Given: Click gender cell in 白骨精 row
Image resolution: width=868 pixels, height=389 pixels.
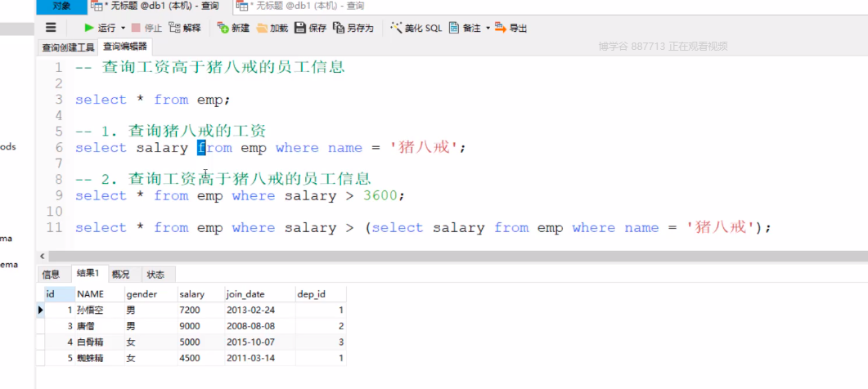Looking at the screenshot, I should (150, 342).
